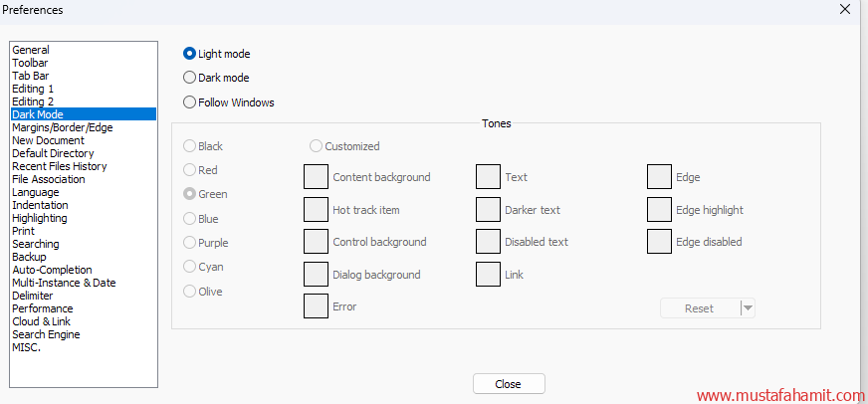
Task: Open the Search Engine section
Action: point(46,334)
